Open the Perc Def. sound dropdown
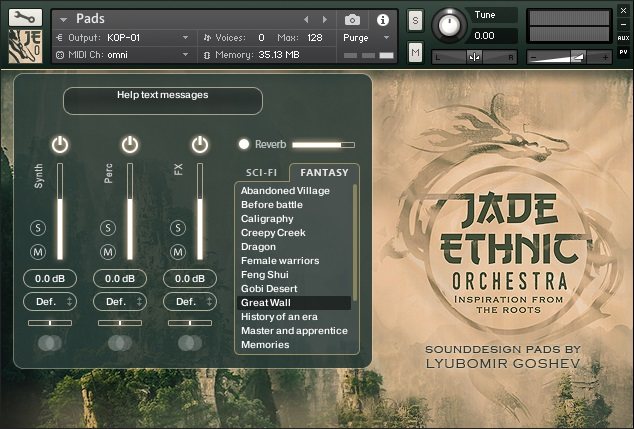Screen dimensions: 634x429 (x=120, y=302)
